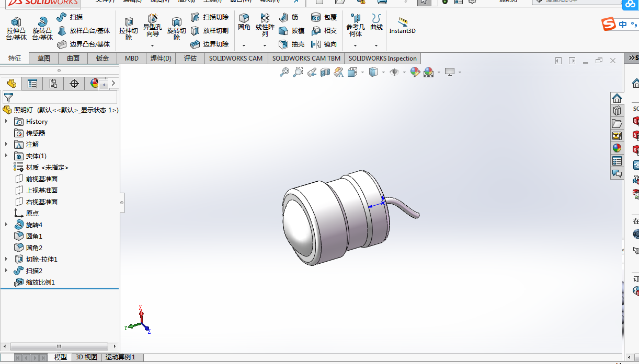Expand the 旋转4 feature node
639x364 pixels.
tap(6, 225)
